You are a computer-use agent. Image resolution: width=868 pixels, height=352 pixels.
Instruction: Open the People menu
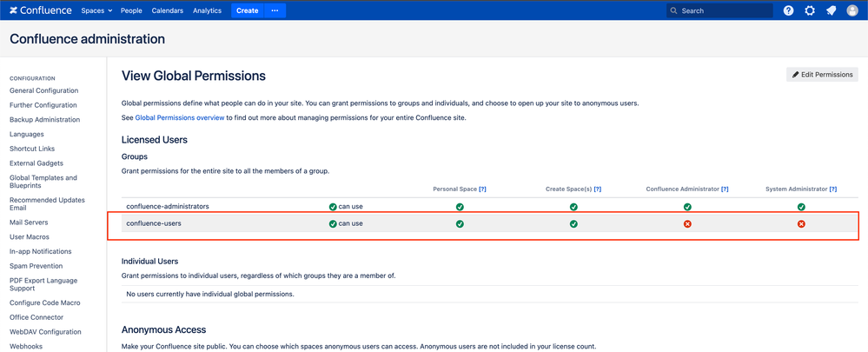click(131, 10)
